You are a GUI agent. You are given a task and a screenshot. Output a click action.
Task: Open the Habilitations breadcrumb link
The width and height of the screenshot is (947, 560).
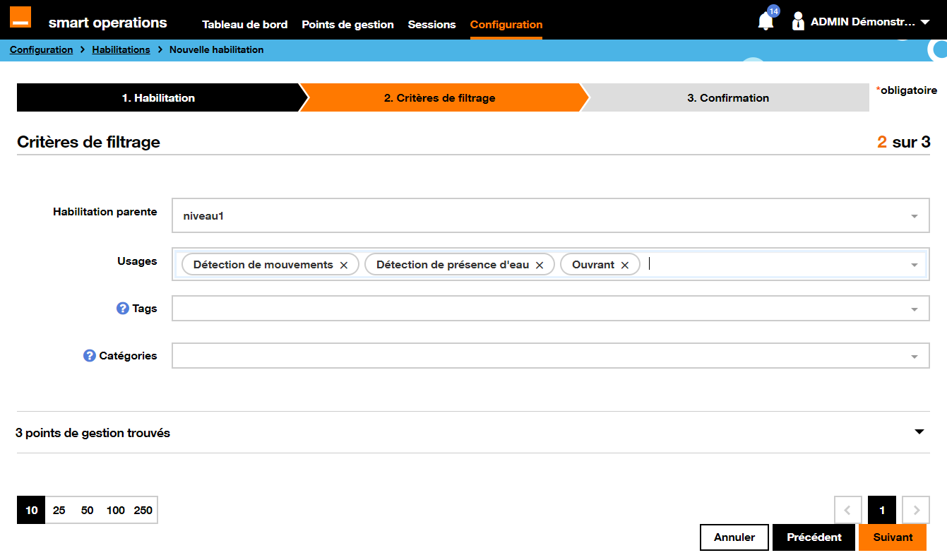[x=121, y=49]
